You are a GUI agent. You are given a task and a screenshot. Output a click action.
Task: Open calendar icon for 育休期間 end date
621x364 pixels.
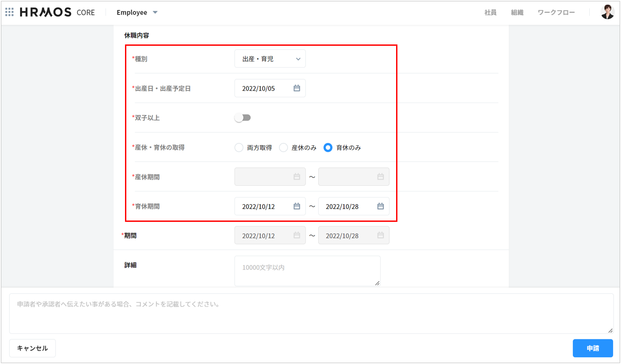pyautogui.click(x=380, y=206)
